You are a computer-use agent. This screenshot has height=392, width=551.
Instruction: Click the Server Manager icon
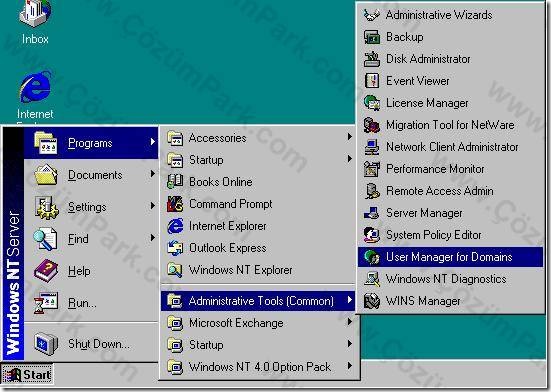coord(371,213)
